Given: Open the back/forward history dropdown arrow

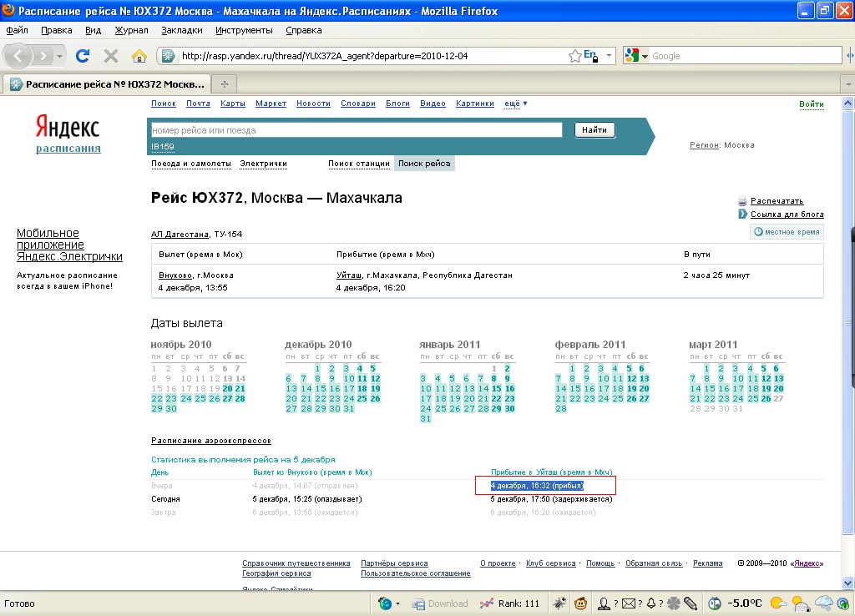Looking at the screenshot, I should pos(59,56).
